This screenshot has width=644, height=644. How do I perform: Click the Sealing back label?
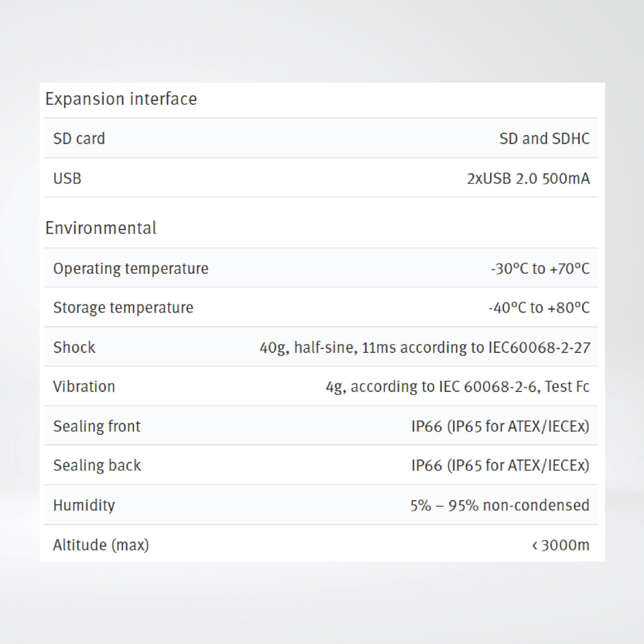(x=97, y=465)
